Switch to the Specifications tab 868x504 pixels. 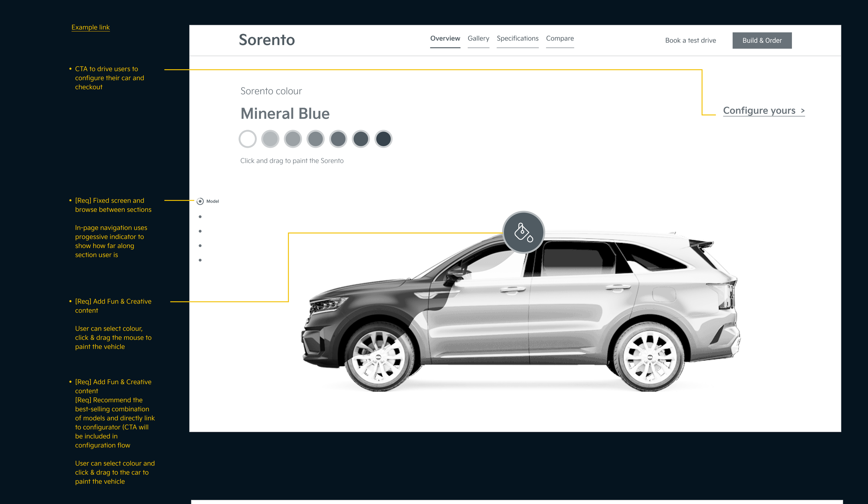pos(517,39)
